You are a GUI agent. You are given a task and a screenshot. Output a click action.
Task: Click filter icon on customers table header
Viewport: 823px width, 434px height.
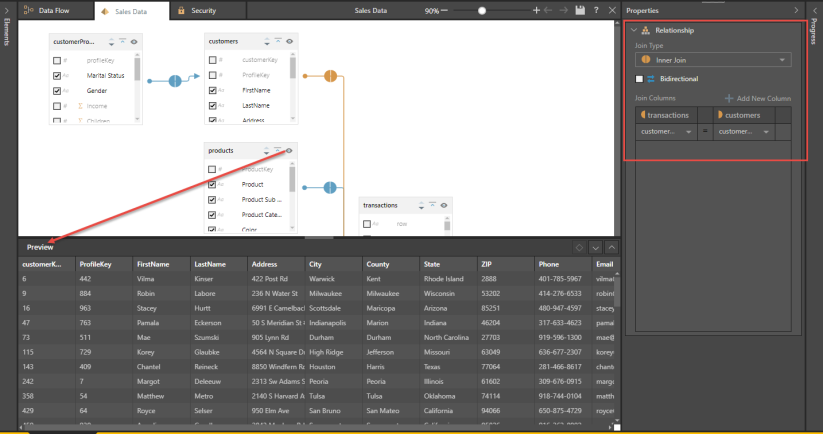tap(277, 42)
